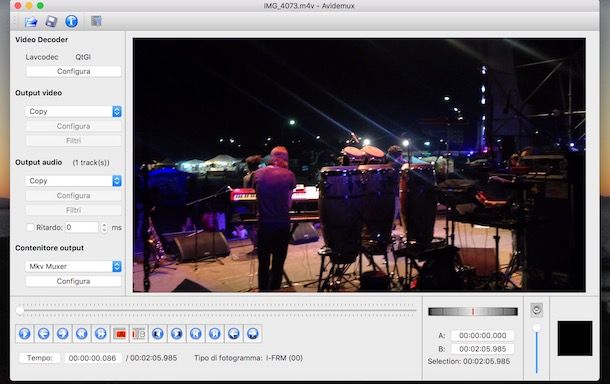Viewport: 610px width, 384px height.
Task: Jump to the next keyframe
Action: [100, 334]
